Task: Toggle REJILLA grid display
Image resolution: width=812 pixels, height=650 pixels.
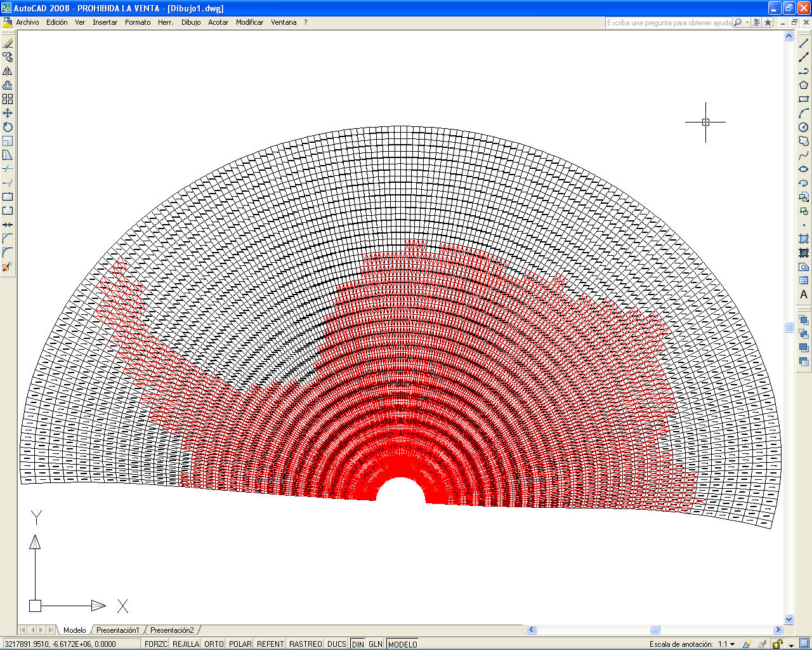Action: click(x=186, y=644)
